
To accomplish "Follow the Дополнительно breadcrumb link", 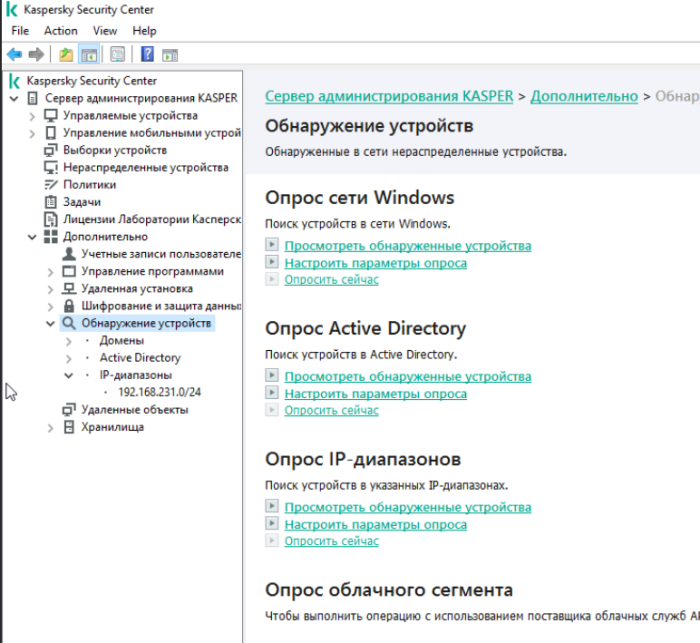I will pos(584,96).
